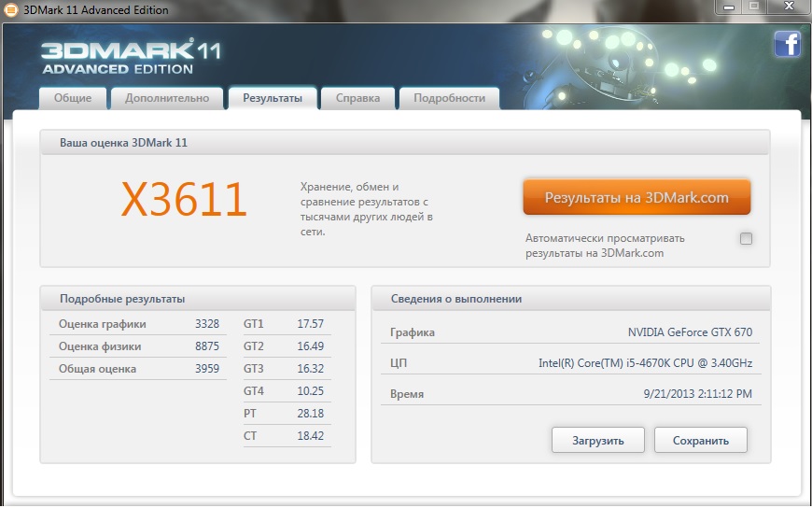Open the Подробности tab
The height and width of the screenshot is (508, 812).
pos(450,98)
